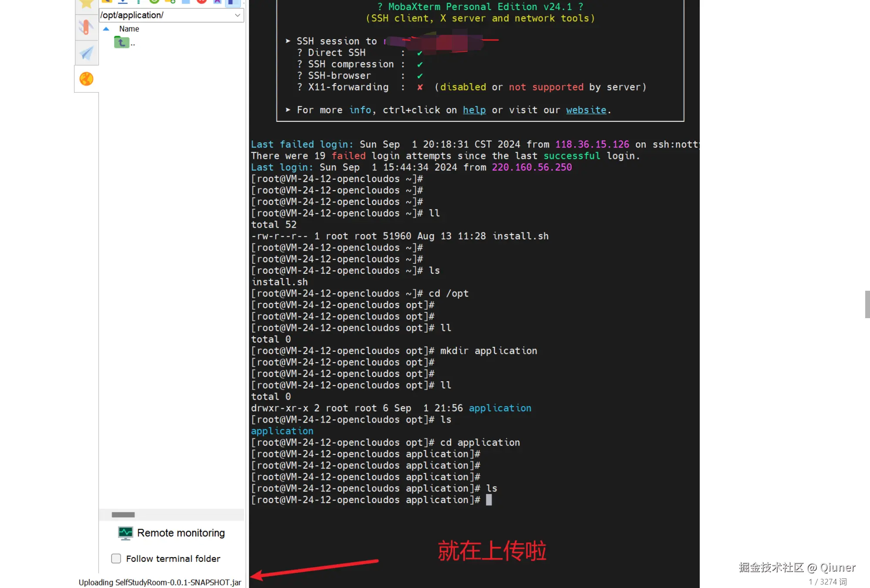Open the Tools panel via the Swiss-knife icon
The height and width of the screenshot is (588, 870).
(86, 27)
